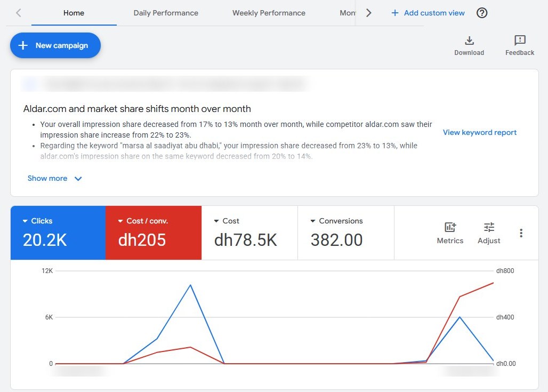Image resolution: width=548 pixels, height=392 pixels.
Task: Open the three-dot more options menu
Action: pyautogui.click(x=521, y=233)
